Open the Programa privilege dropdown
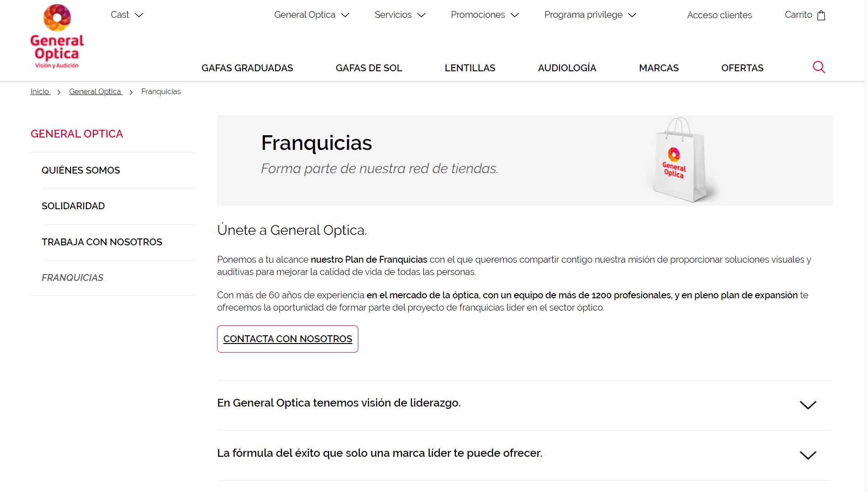Image resolution: width=868 pixels, height=492 pixels. pyautogui.click(x=590, y=14)
